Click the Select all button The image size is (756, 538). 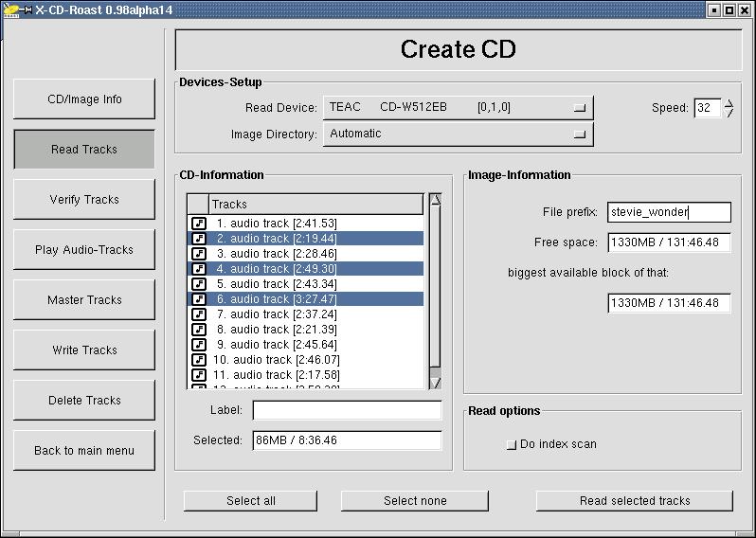pyautogui.click(x=251, y=500)
